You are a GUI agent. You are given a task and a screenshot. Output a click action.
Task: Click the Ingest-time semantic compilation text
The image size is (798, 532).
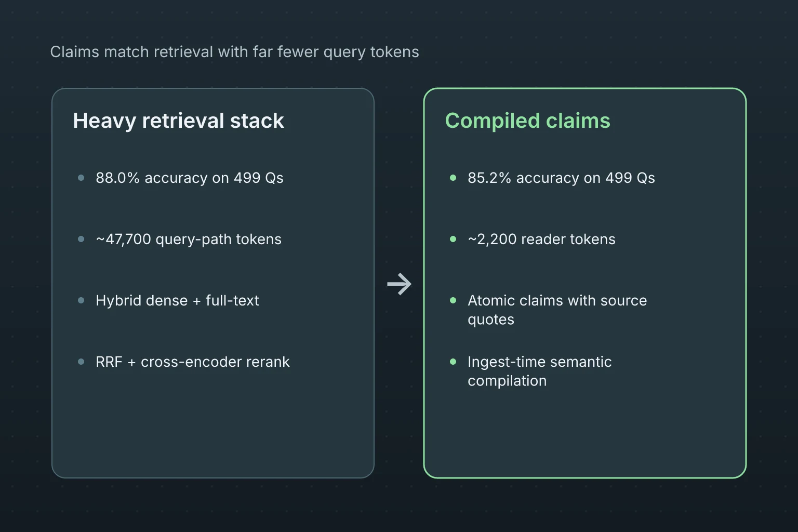pos(539,371)
